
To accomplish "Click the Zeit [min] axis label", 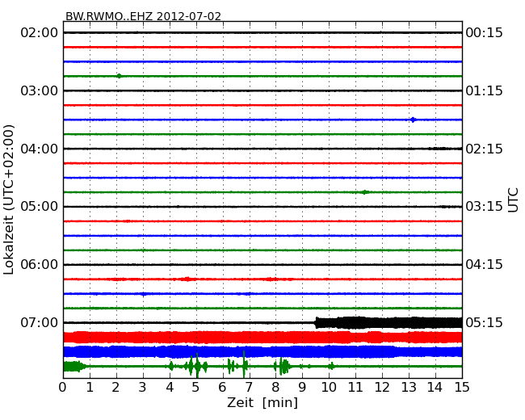I will [262, 402].
